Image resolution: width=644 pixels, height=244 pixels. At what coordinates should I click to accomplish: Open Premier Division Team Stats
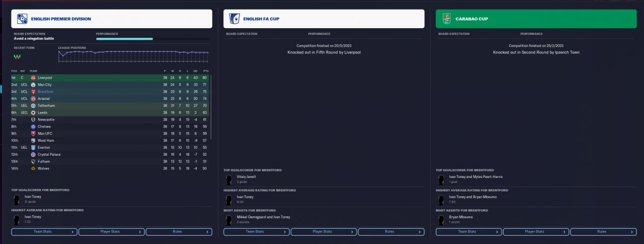click(44, 232)
